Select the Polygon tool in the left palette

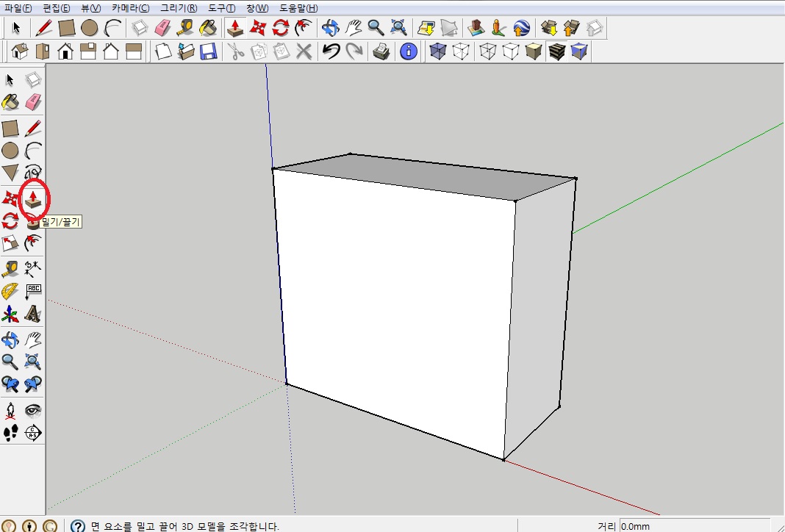[10, 173]
